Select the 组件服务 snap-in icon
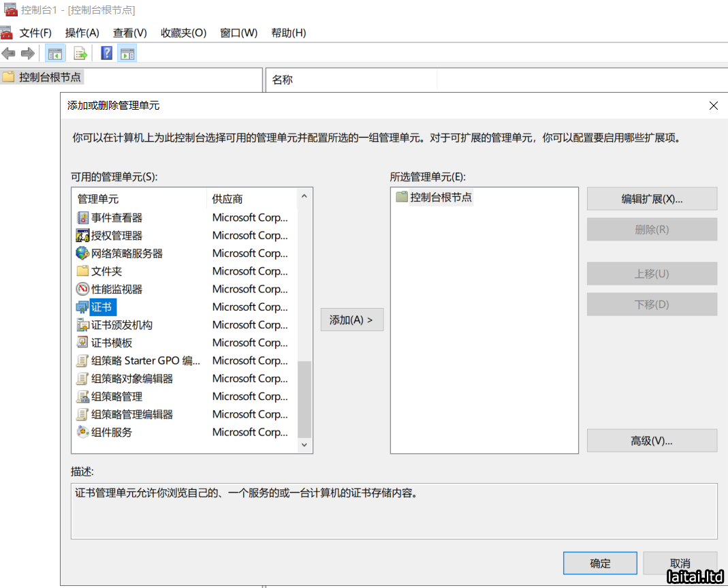The height and width of the screenshot is (588, 728). (82, 432)
